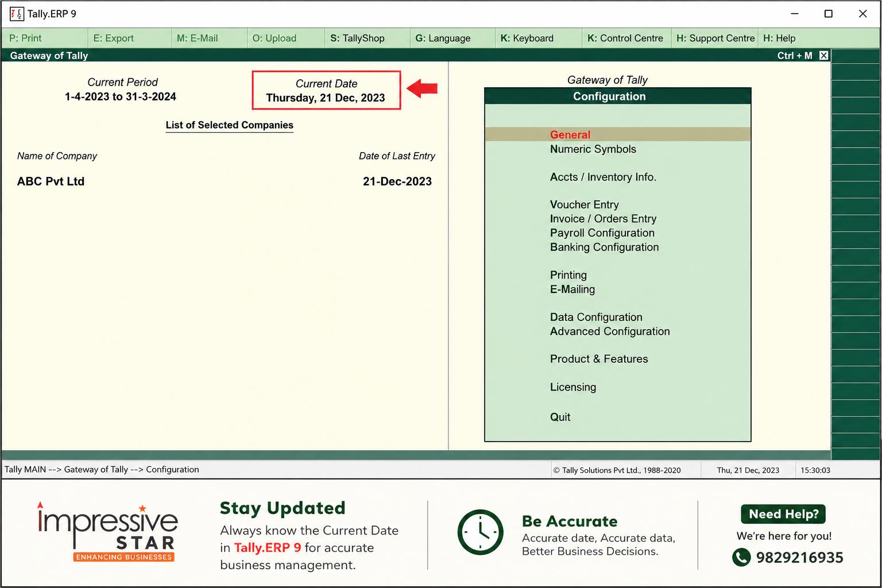Open the P: Print toolbar option
This screenshot has width=882, height=588.
click(25, 38)
